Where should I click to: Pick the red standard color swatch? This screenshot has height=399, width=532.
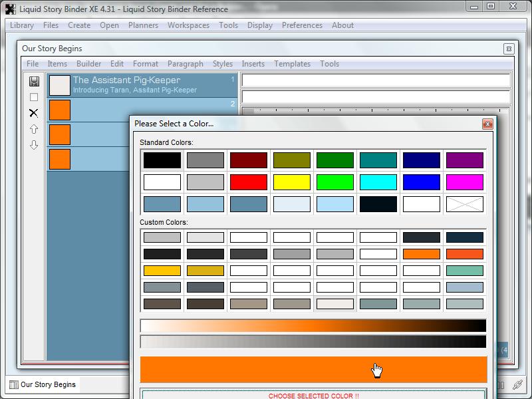click(x=249, y=182)
